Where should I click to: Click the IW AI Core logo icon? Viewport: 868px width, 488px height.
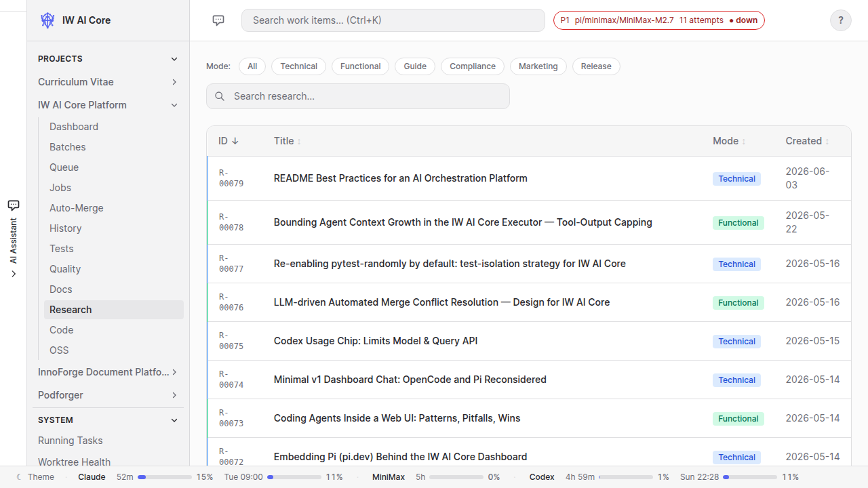click(47, 20)
